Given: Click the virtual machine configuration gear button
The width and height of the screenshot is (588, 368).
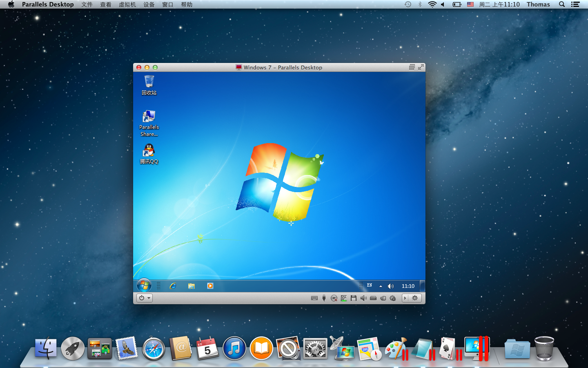Looking at the screenshot, I should [415, 298].
